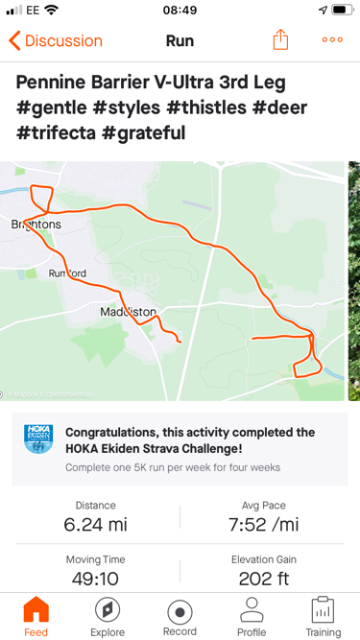Viewport: 360px width, 640px height.
Task: Tap the HOKA Ekiden challenge badge
Action: pos(38,439)
